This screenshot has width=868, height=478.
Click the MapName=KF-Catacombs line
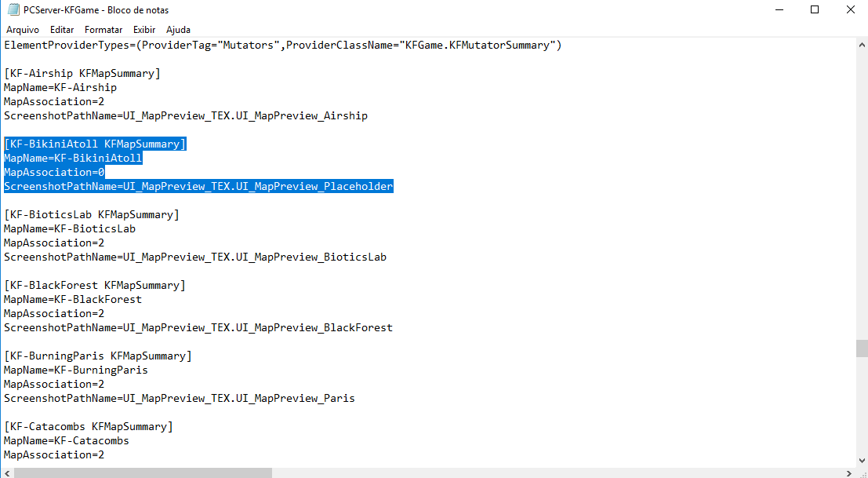[x=67, y=441]
